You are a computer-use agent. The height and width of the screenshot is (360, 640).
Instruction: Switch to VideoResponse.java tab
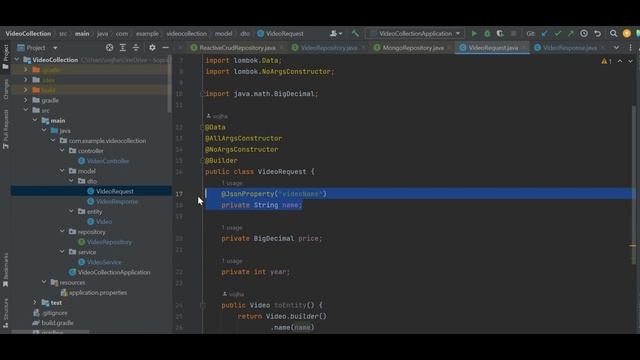click(570, 48)
